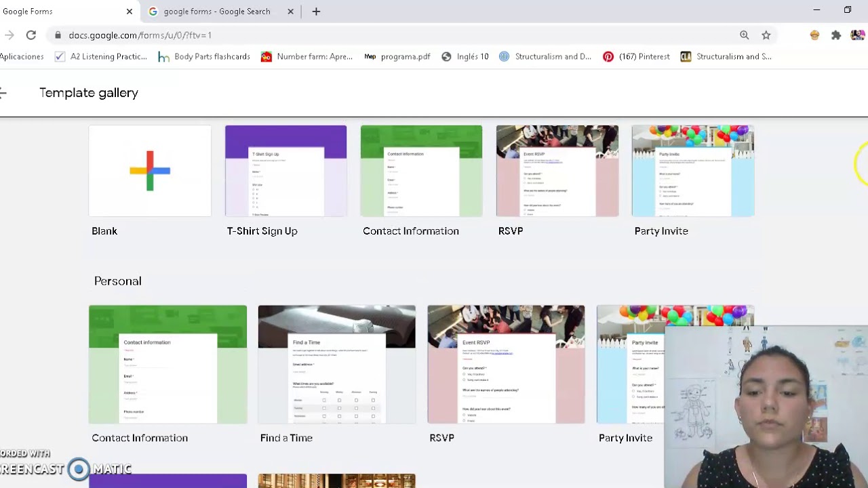
Task: Click the orange extension icon in the toolbar
Action: pyautogui.click(x=815, y=35)
